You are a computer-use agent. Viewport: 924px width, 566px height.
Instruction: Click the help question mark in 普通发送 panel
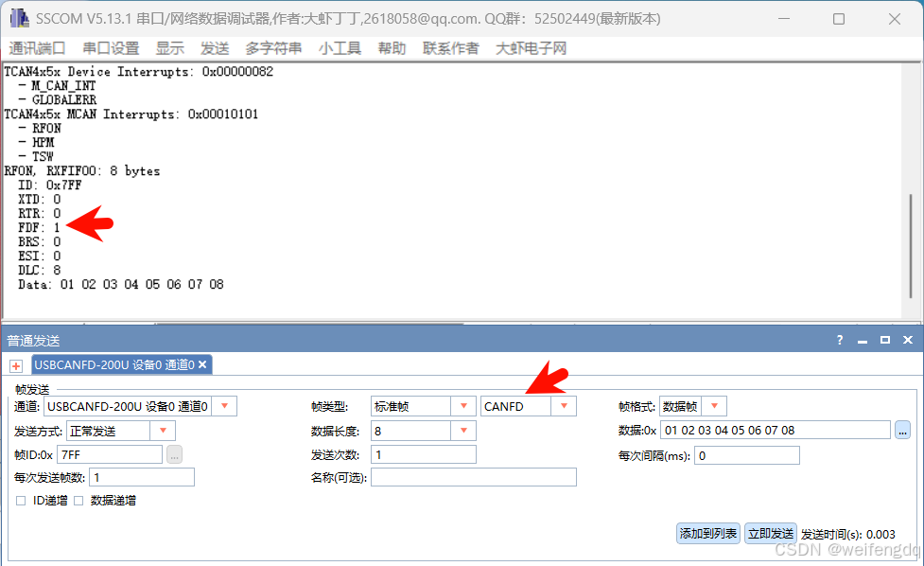point(840,340)
